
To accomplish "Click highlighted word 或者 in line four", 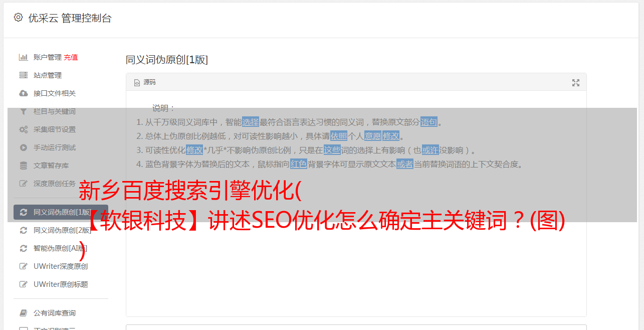I will (405, 164).
